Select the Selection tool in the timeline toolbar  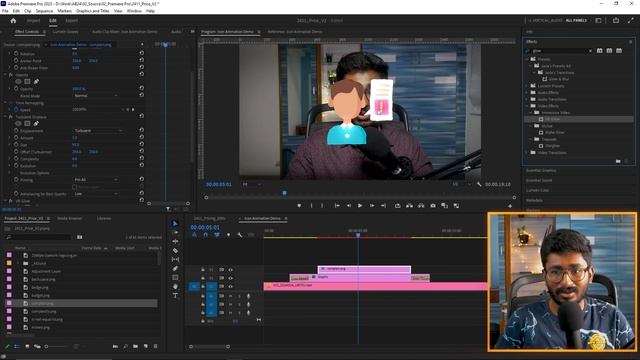(x=175, y=224)
